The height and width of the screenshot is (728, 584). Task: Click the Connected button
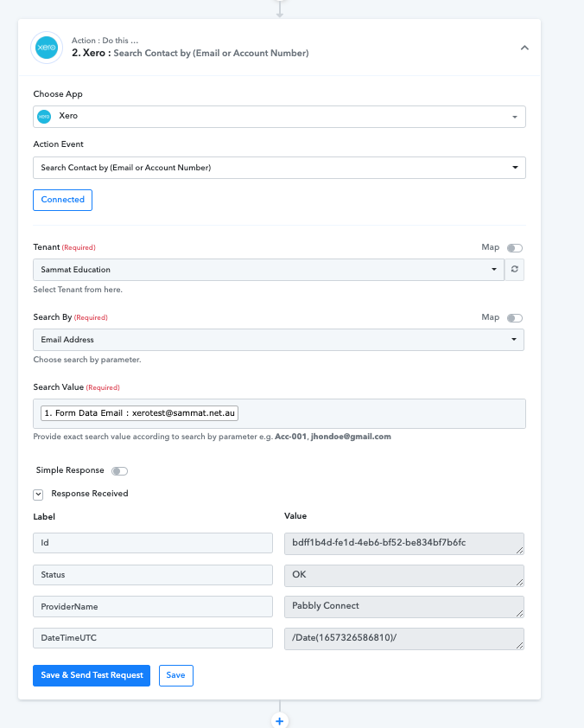(x=62, y=200)
